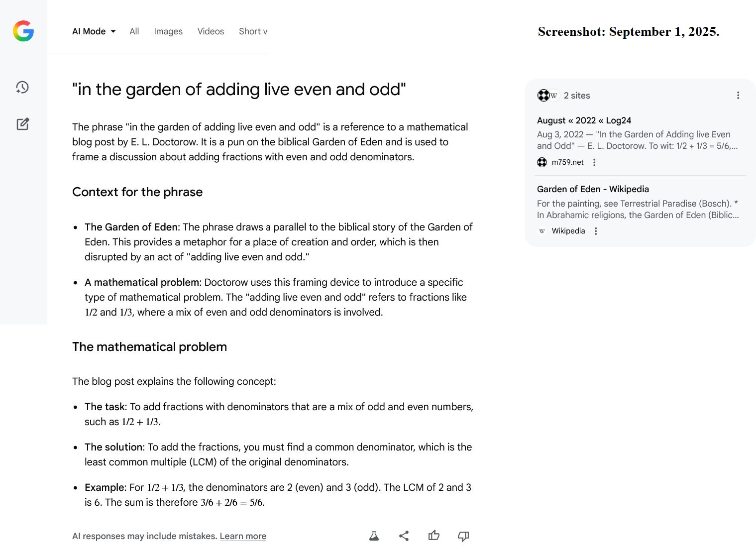Follow the Learn more link
Screen dimensions: 756x560
coord(243,536)
